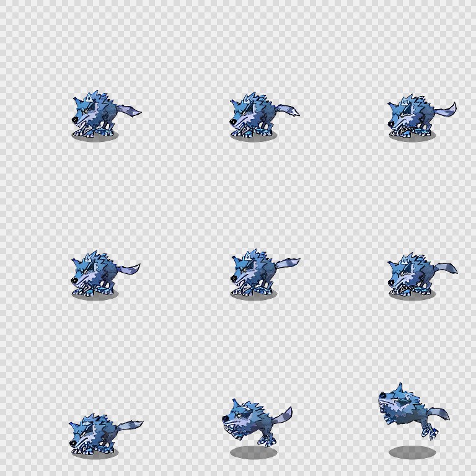Pick the shadow beneath the snarling jumping wolf
The width and height of the screenshot is (476, 476).
(253, 452)
